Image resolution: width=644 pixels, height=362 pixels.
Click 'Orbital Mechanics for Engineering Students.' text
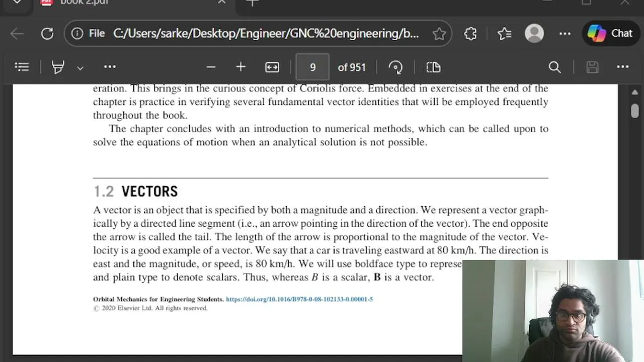coord(158,299)
